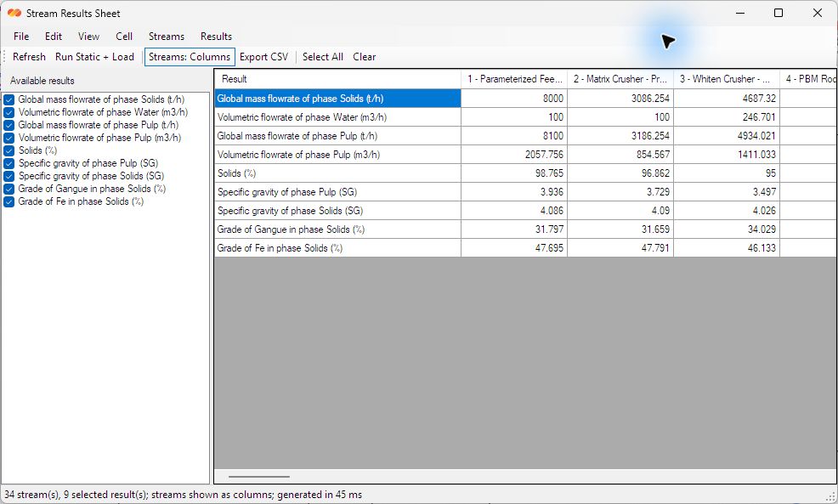Click the 1 - Parameterized Fee... column header

(514, 79)
